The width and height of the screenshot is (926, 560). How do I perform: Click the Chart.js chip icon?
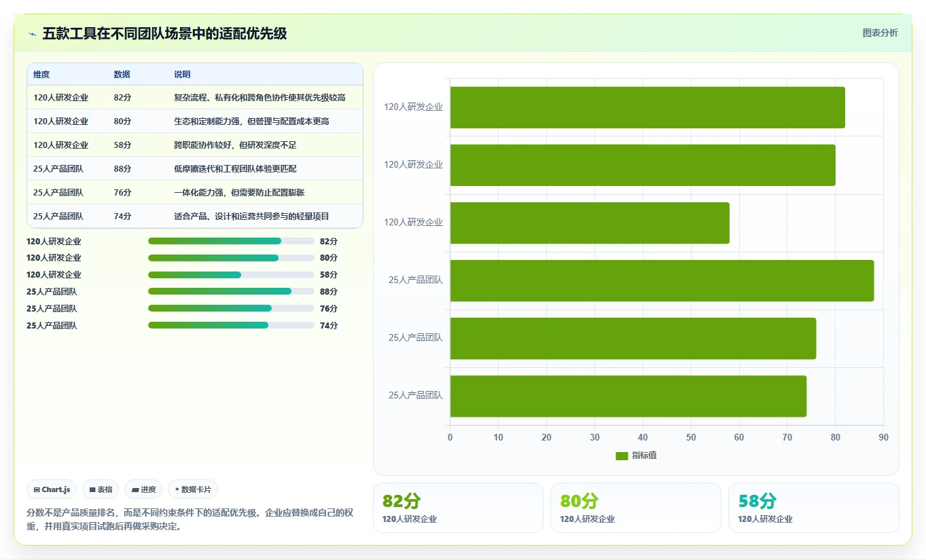[x=37, y=489]
